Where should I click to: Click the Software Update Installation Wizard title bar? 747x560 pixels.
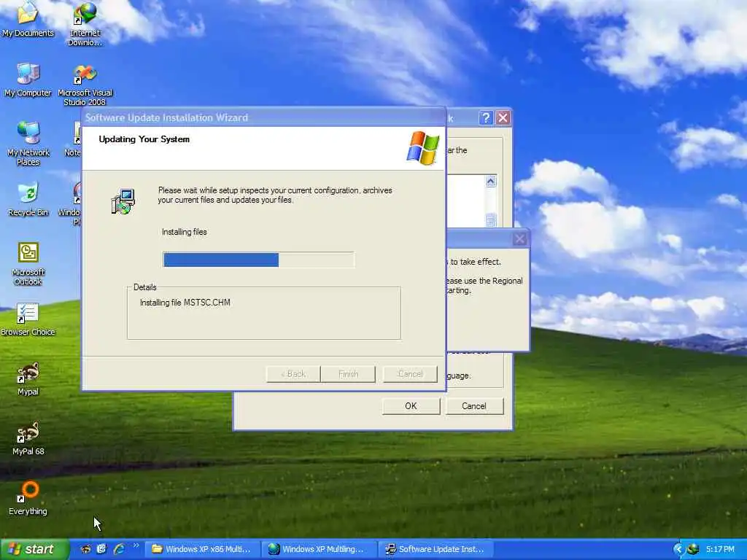[263, 117]
